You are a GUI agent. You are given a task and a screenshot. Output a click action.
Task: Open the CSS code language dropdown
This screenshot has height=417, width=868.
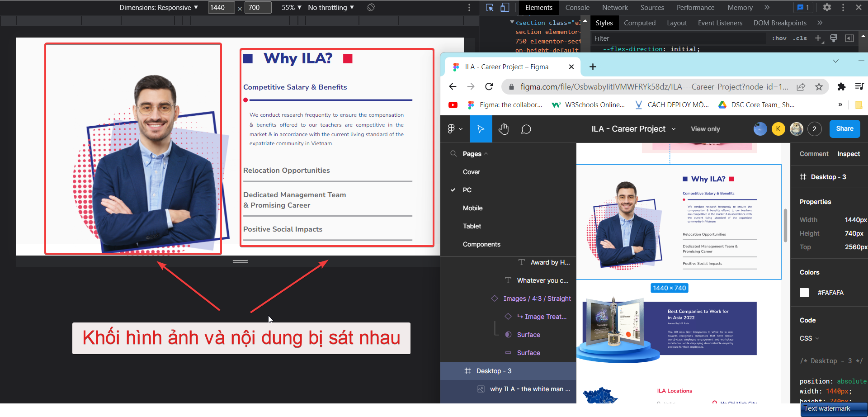tap(809, 338)
